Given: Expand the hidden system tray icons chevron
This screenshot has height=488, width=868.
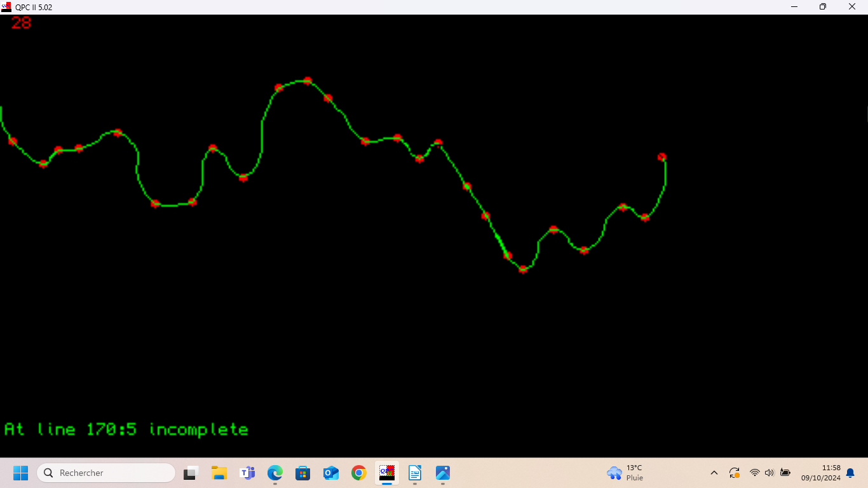Looking at the screenshot, I should tap(714, 473).
